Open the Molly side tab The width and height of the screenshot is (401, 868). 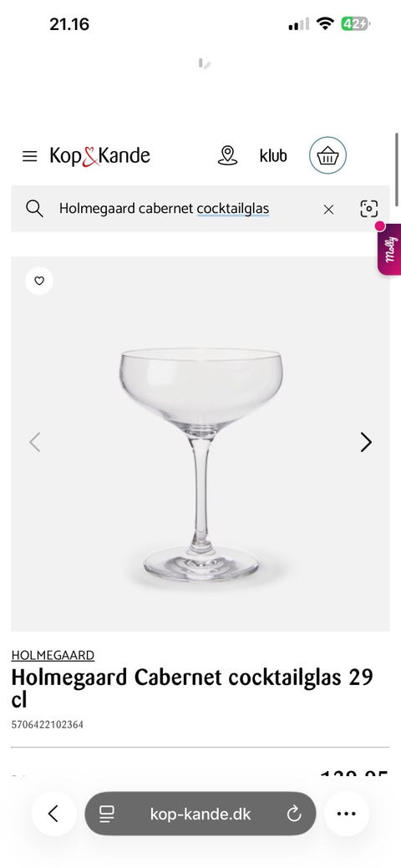pyautogui.click(x=389, y=249)
